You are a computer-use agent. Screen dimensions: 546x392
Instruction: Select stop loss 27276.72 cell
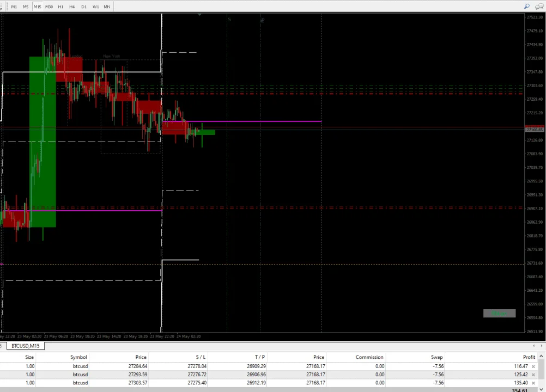(197, 375)
